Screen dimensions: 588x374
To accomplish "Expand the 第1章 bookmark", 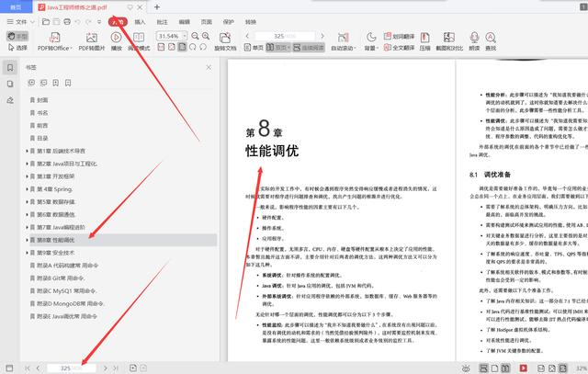I will 27,151.
